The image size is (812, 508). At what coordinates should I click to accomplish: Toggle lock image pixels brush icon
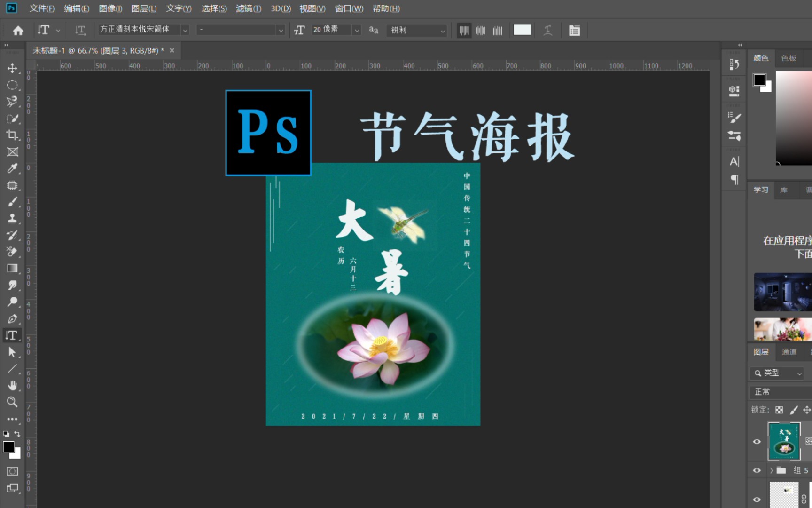(794, 410)
